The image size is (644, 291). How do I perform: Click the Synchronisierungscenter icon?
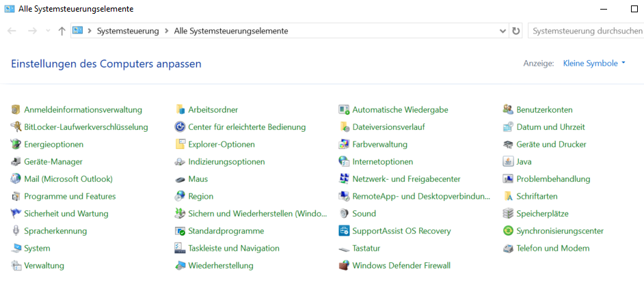pyautogui.click(x=508, y=231)
